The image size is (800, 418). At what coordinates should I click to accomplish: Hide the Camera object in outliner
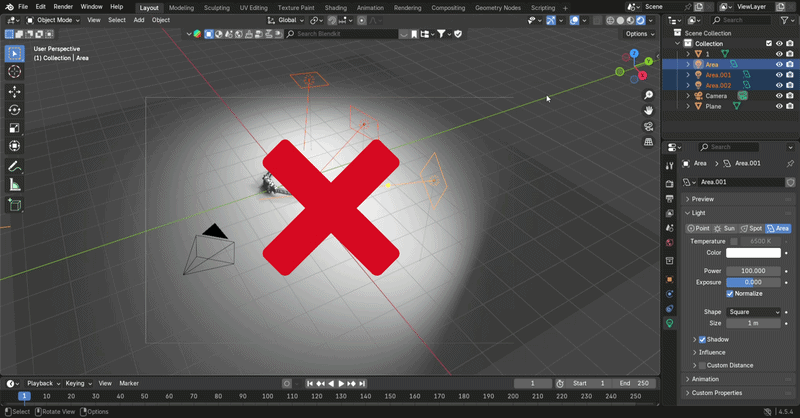click(x=779, y=96)
